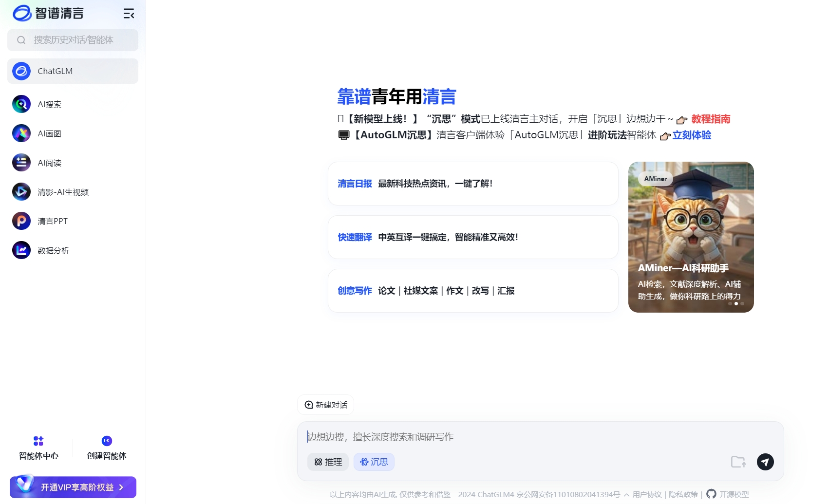The height and width of the screenshot is (504, 829).
Task: Click the upload file folder icon
Action: 738,462
